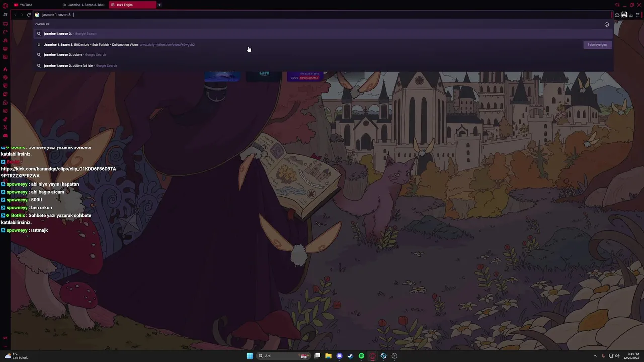Viewport: 644px width, 362px height.
Task: Click chat message '500tl'
Action: 36,200
